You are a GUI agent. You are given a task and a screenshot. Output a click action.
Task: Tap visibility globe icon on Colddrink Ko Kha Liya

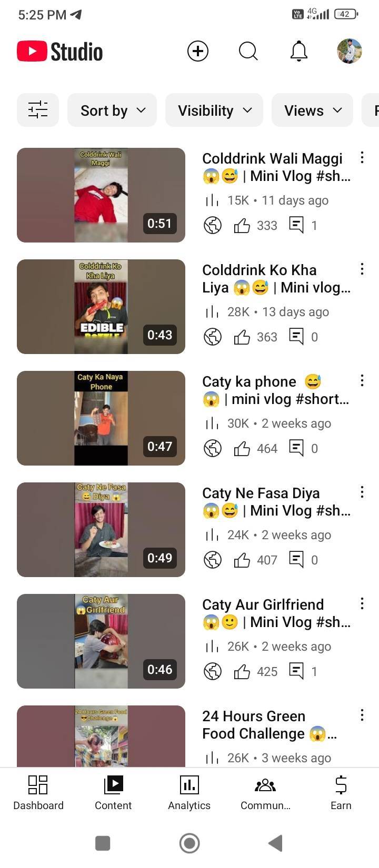click(213, 337)
